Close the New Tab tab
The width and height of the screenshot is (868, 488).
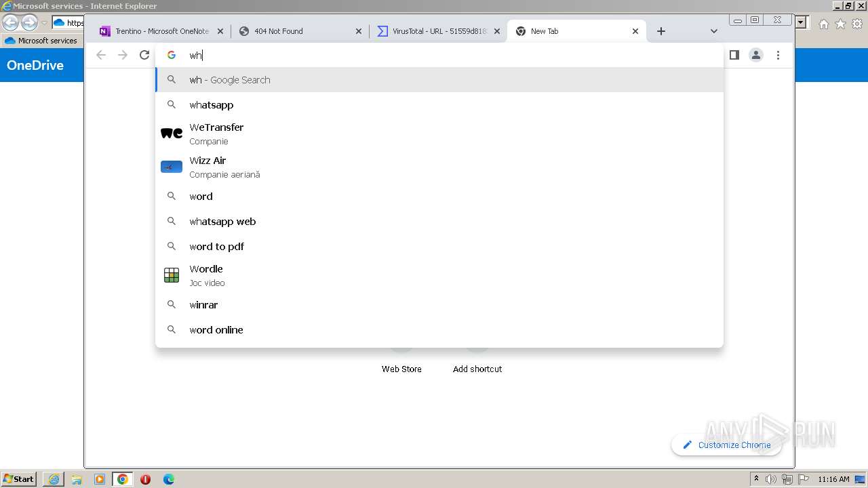tap(635, 31)
